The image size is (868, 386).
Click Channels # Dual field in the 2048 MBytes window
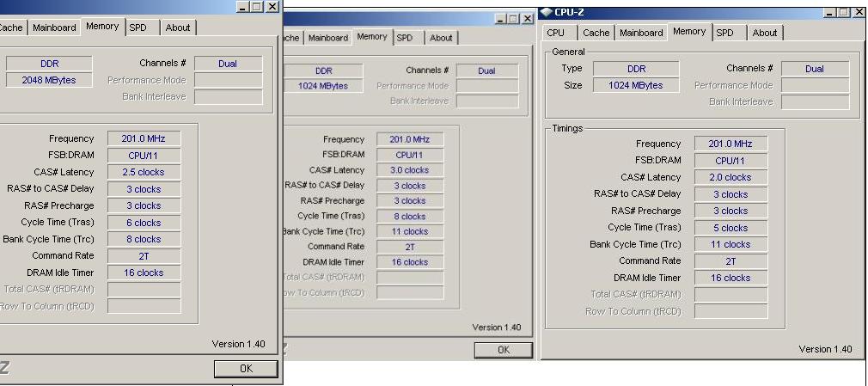[x=228, y=64]
